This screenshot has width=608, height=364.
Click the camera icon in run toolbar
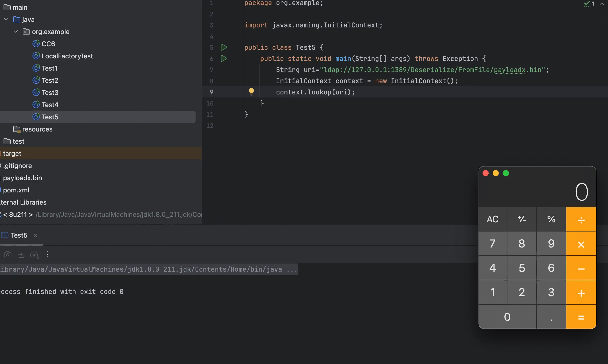pos(8,254)
